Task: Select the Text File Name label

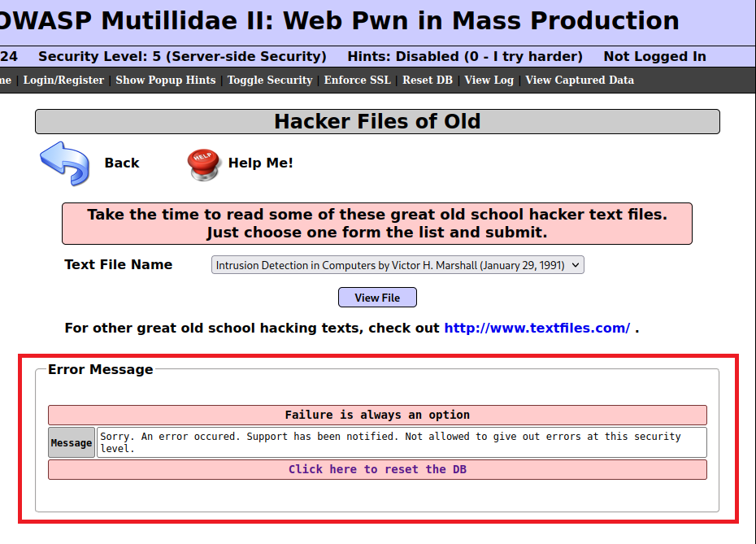Action: [x=118, y=265]
